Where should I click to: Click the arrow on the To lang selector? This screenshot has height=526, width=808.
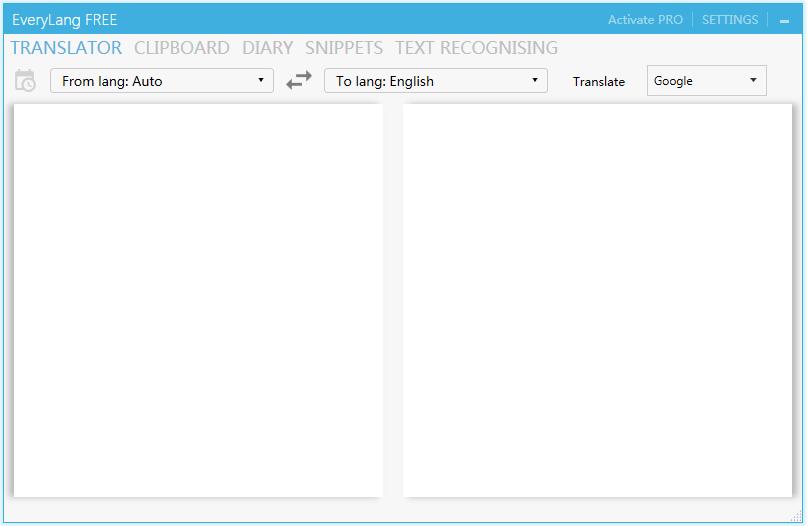(x=535, y=80)
